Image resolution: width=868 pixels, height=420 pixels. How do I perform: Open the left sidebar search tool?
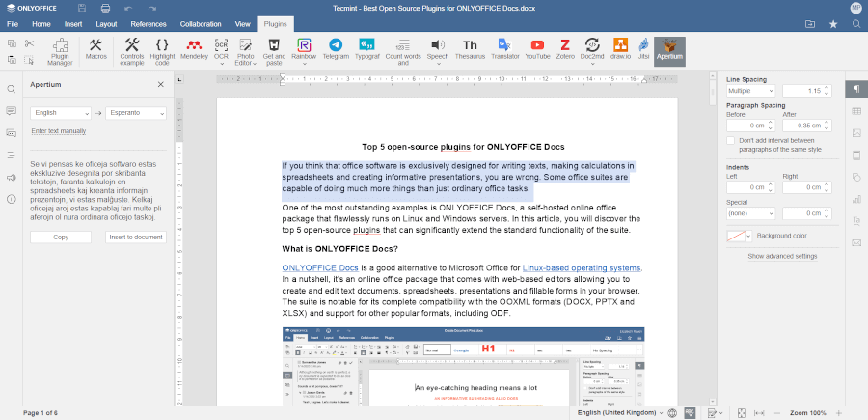click(11, 89)
